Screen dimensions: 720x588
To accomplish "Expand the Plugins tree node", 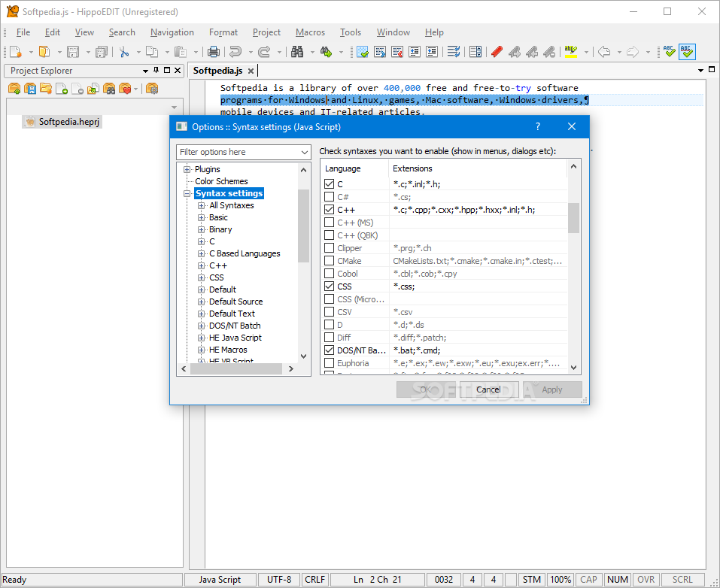I will coord(187,169).
